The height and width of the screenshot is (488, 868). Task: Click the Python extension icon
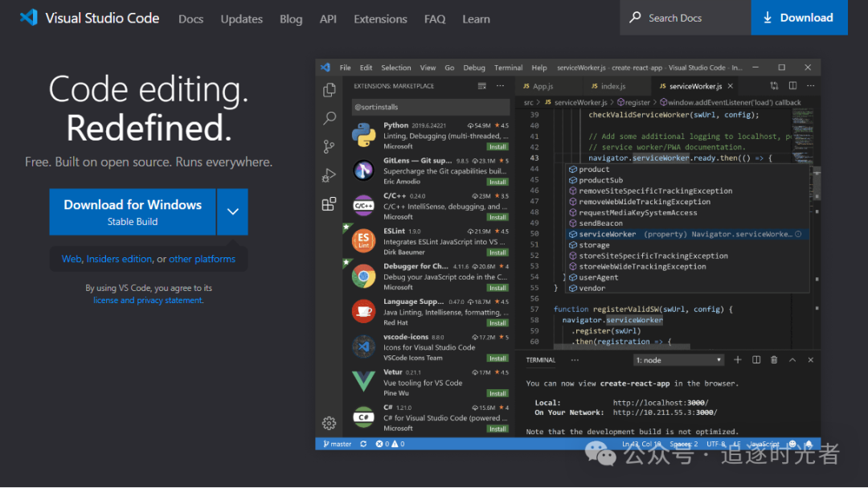[x=364, y=135]
